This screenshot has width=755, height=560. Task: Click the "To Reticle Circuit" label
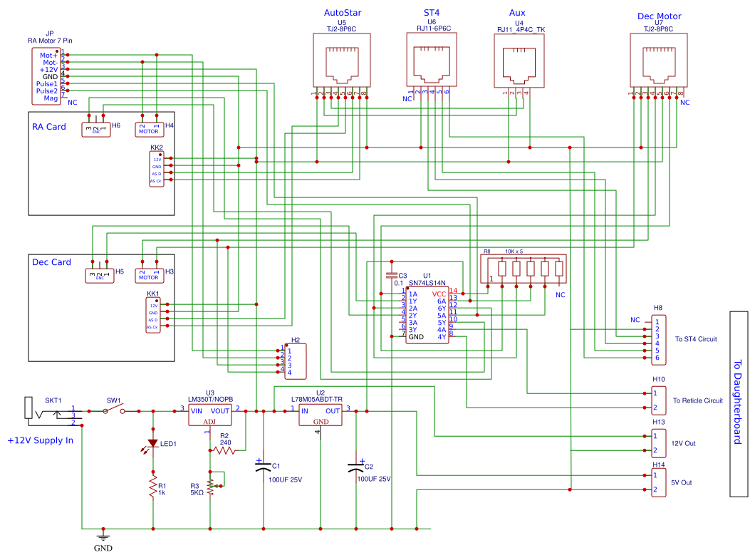[x=698, y=400]
